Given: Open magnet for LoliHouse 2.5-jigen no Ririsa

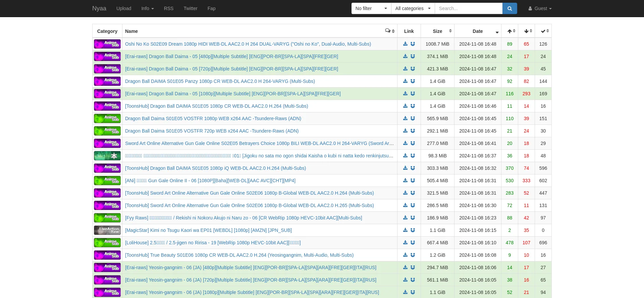Looking at the screenshot, I should coord(413,243).
